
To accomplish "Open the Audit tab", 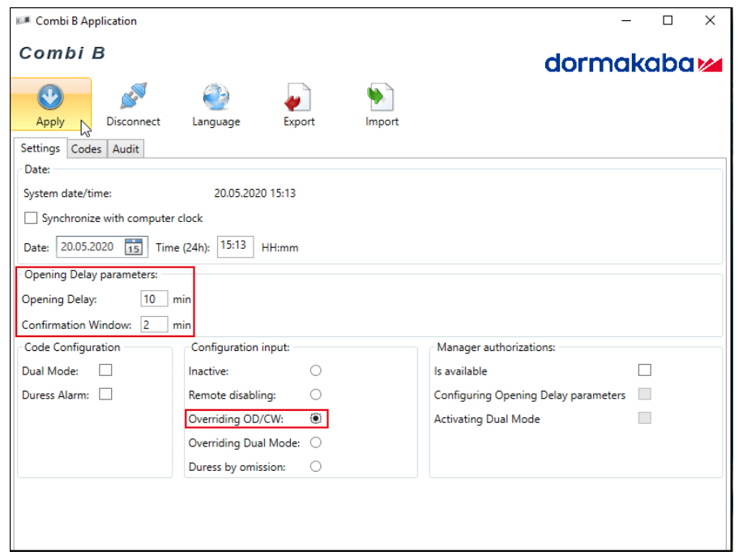I will click(126, 149).
